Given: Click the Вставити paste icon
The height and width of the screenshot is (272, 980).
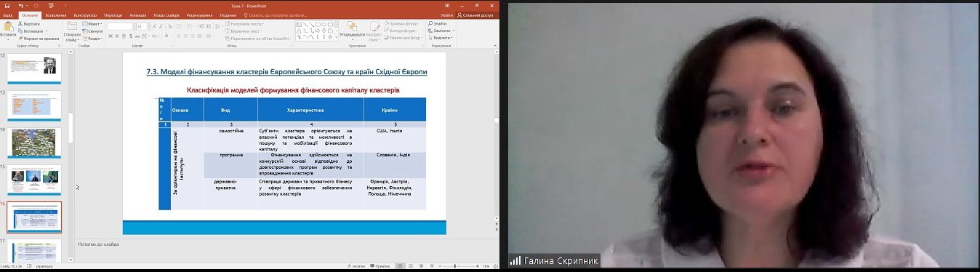Looking at the screenshot, I should 8,28.
